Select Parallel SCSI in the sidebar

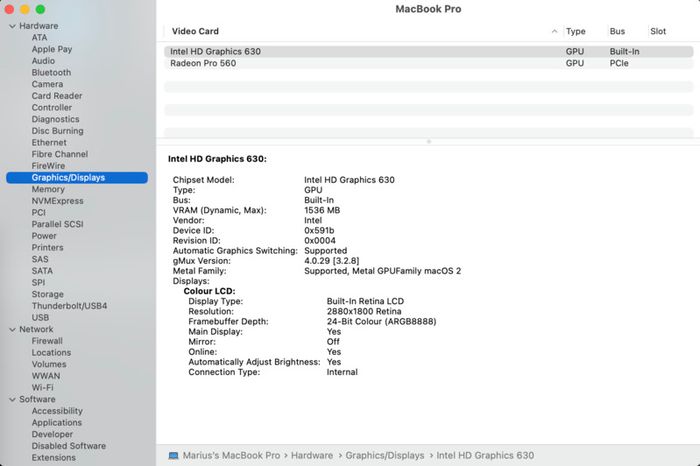click(58, 224)
